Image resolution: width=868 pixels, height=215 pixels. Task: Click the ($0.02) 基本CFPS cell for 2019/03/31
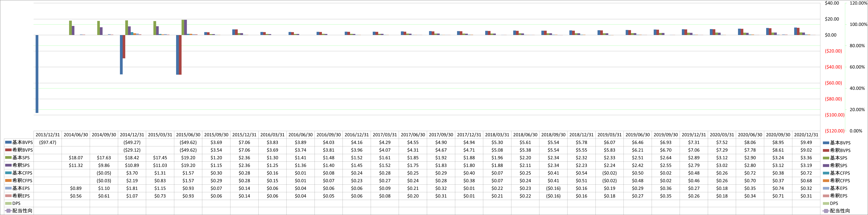(x=610, y=173)
